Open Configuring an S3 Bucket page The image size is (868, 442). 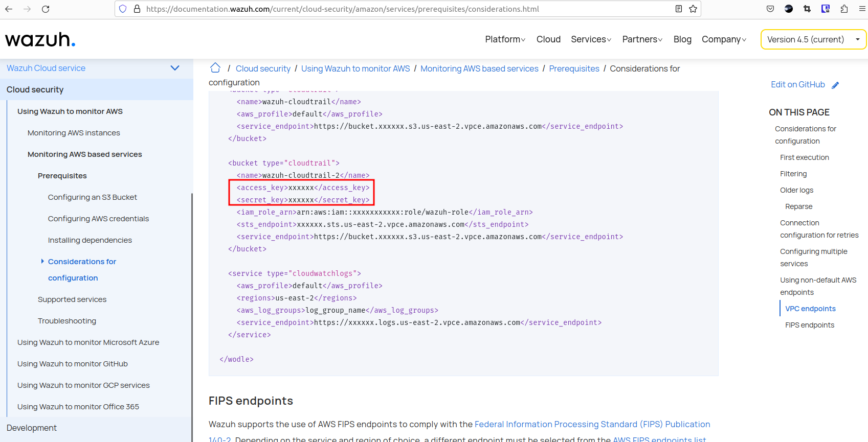click(x=93, y=197)
